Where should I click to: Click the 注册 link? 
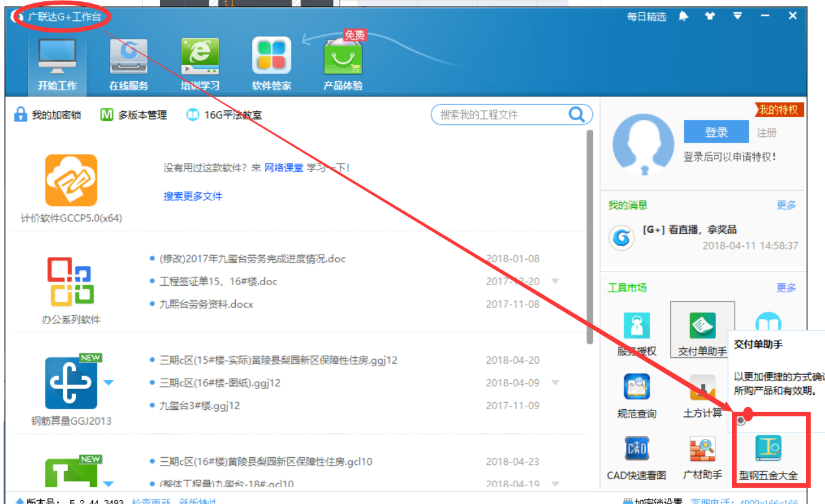[x=767, y=132]
